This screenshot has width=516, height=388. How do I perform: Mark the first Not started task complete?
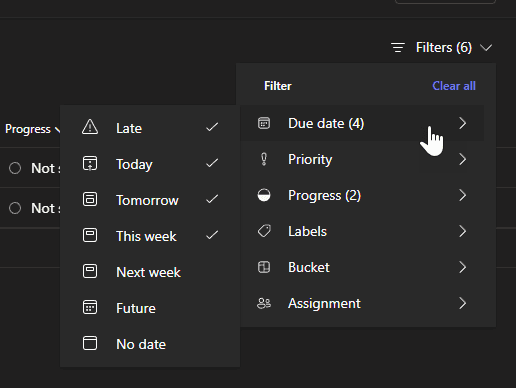[x=15, y=168]
